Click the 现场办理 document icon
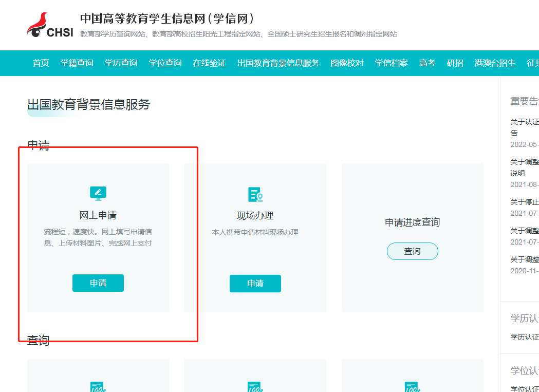539x392 pixels. click(255, 195)
